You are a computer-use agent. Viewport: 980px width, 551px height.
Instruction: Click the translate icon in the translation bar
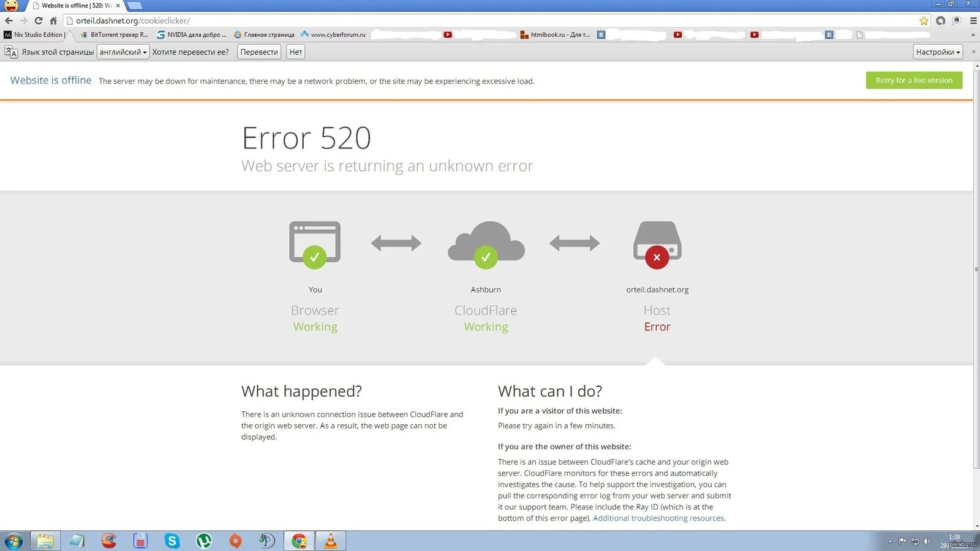[10, 52]
